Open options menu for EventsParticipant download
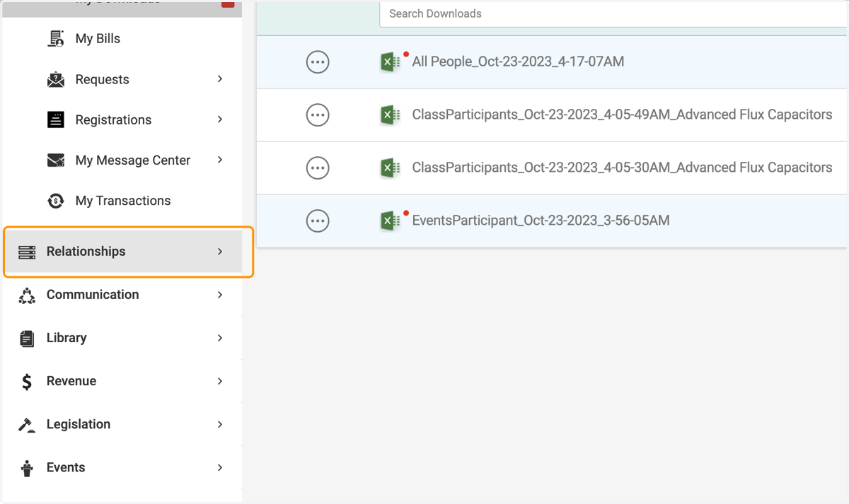The image size is (849, 504). coord(318,221)
